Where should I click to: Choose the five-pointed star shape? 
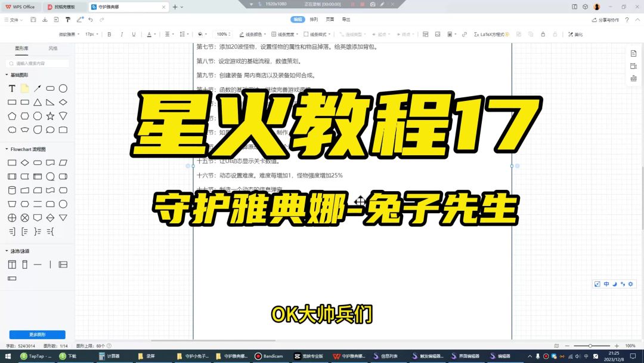point(50,116)
